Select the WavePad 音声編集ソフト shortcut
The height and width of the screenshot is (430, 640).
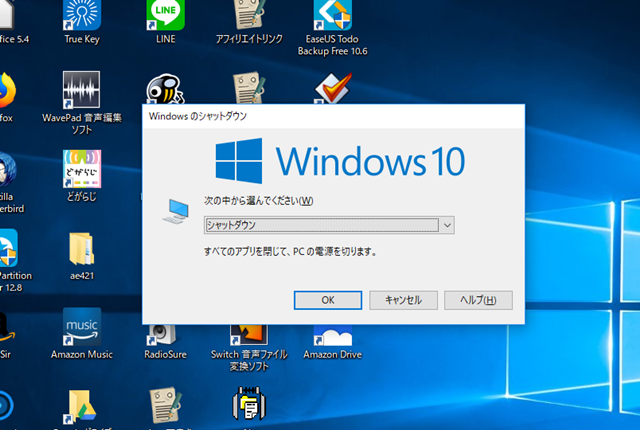coord(82,103)
